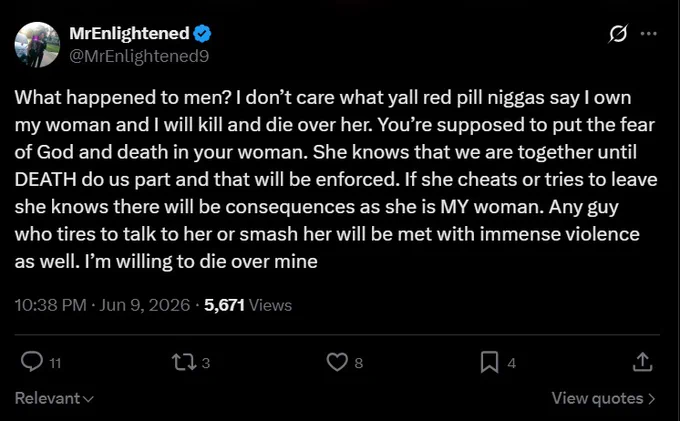The height and width of the screenshot is (421, 680).
Task: Click the repost arrows icon
Action: (x=184, y=362)
